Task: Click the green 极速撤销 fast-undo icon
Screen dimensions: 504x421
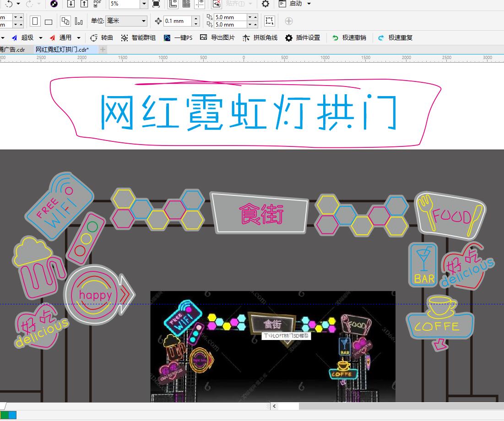Action: click(x=335, y=38)
